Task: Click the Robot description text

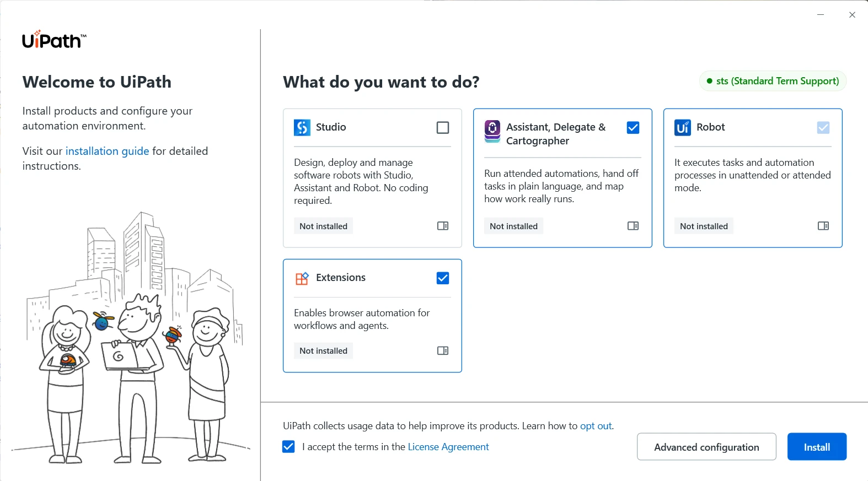Action: click(x=753, y=175)
